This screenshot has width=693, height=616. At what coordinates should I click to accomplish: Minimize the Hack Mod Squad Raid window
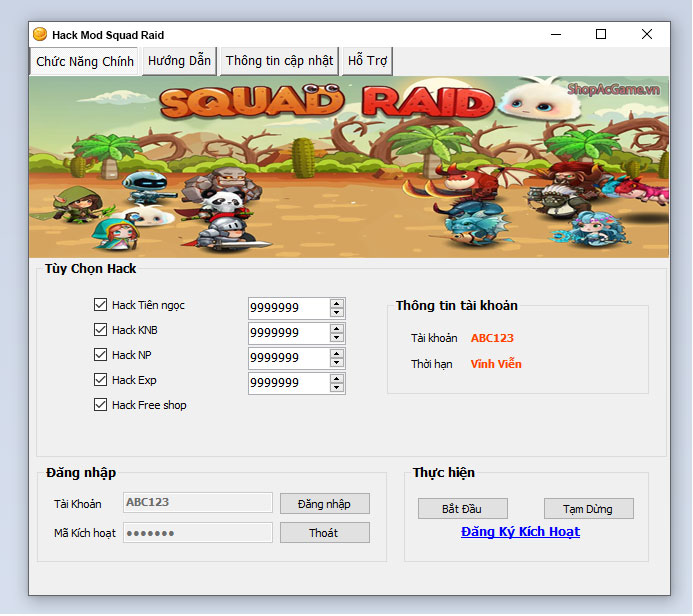[x=556, y=34]
